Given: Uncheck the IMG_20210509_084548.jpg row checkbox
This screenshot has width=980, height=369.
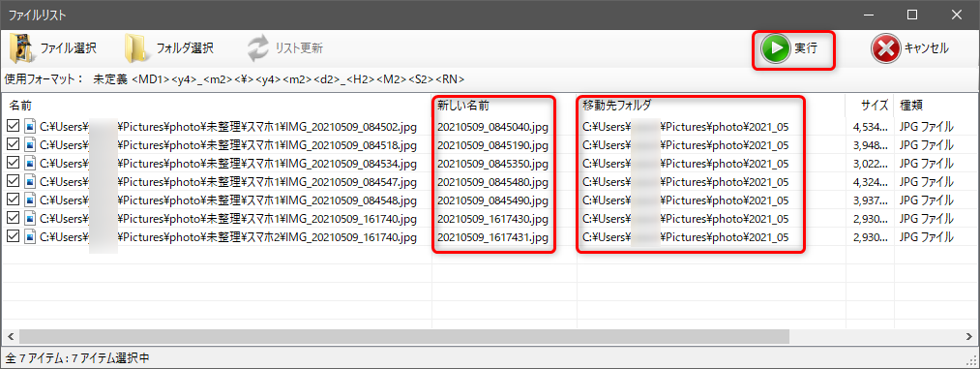Looking at the screenshot, I should click(x=13, y=200).
